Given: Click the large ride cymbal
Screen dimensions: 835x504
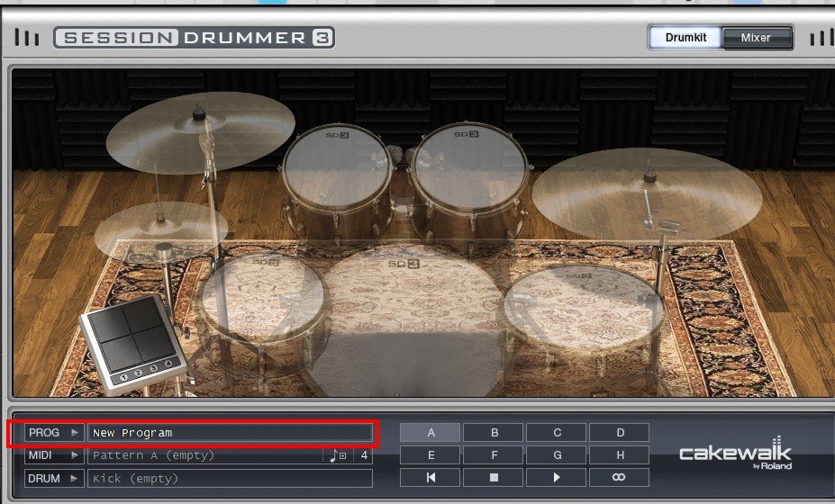Looking at the screenshot, I should click(x=646, y=193).
